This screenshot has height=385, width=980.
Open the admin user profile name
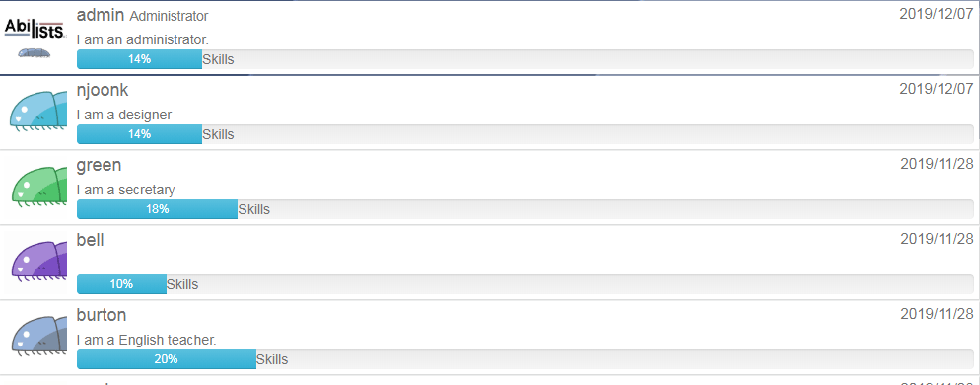[x=101, y=15]
